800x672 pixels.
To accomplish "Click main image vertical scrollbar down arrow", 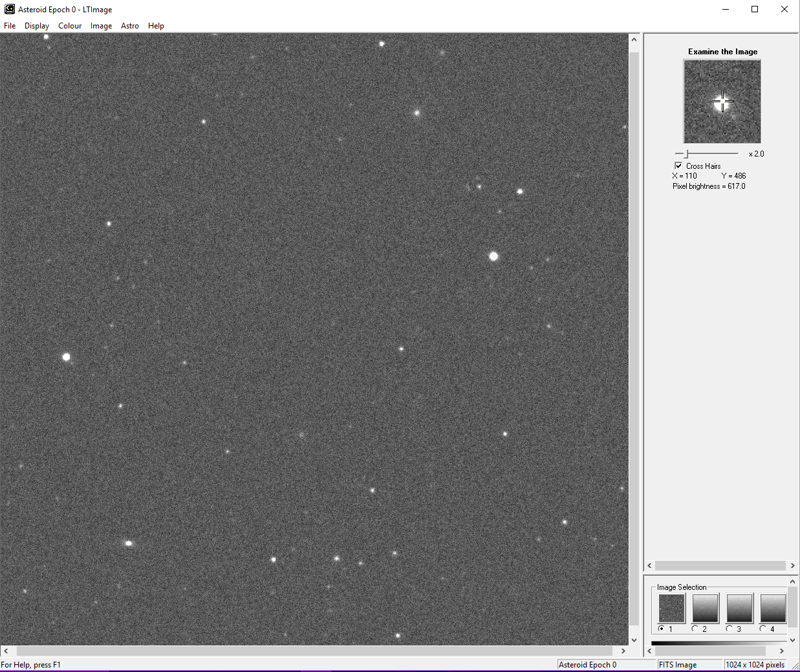I will pyautogui.click(x=634, y=640).
